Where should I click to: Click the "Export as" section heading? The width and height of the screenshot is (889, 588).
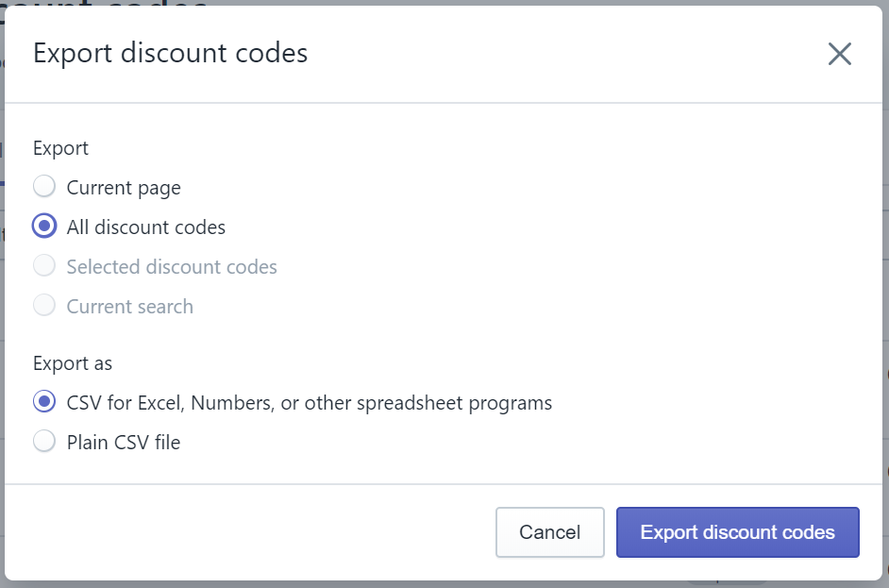click(73, 363)
